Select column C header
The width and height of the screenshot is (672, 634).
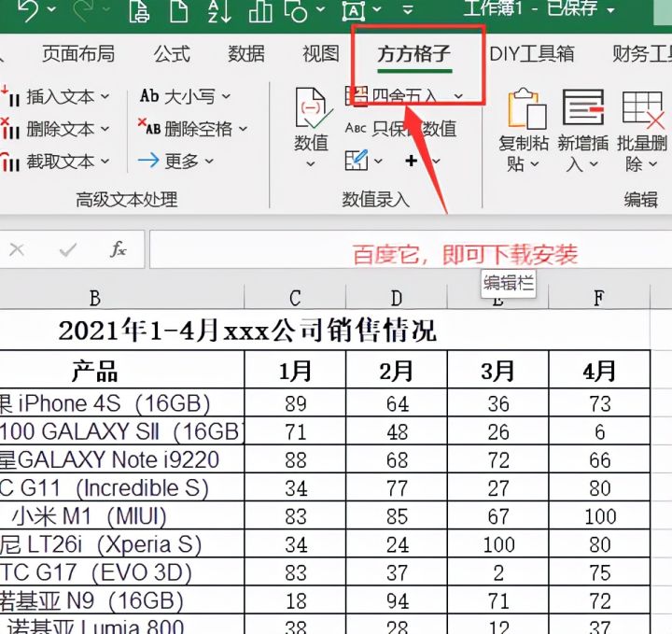point(295,298)
